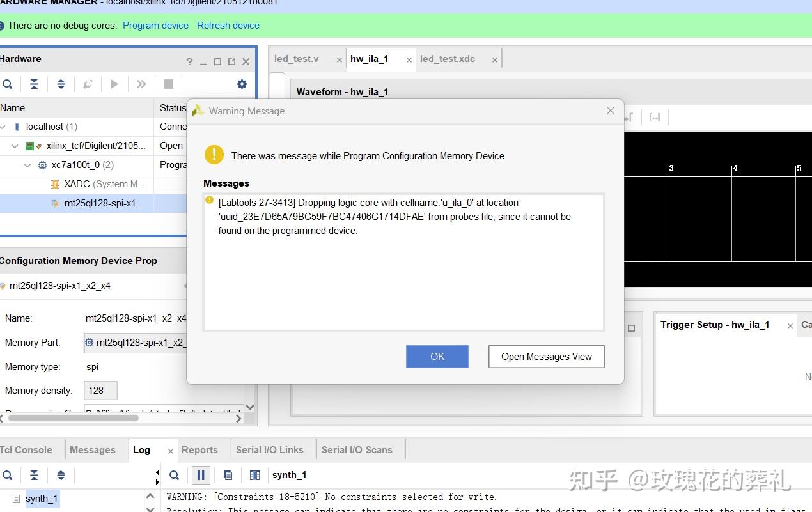This screenshot has height=512, width=812.
Task: Close Trigger Setup - hw_ila_1 tab
Action: (790, 326)
